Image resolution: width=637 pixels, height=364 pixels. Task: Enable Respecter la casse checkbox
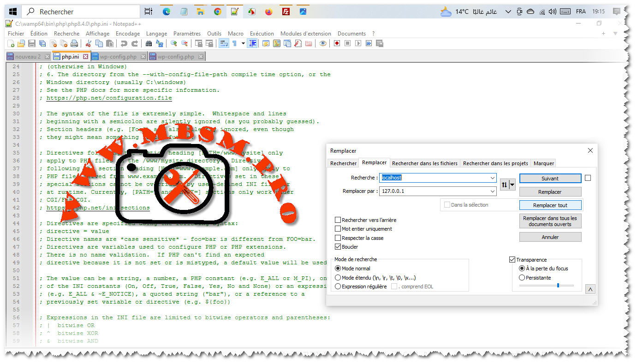[x=338, y=238]
